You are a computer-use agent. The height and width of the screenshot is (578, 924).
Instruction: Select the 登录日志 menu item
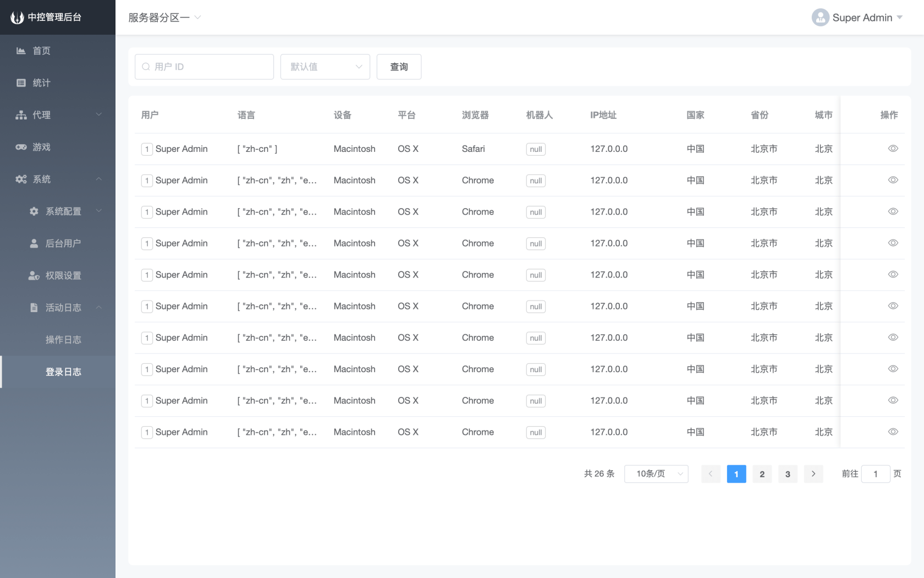pyautogui.click(x=58, y=372)
